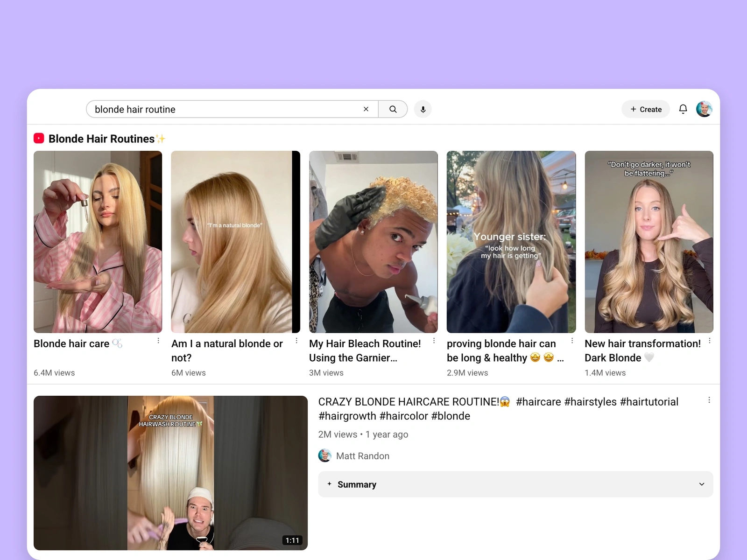Click the red Shorts icon beside Blonde Hair Routines
This screenshot has height=560, width=747.
coord(39,139)
